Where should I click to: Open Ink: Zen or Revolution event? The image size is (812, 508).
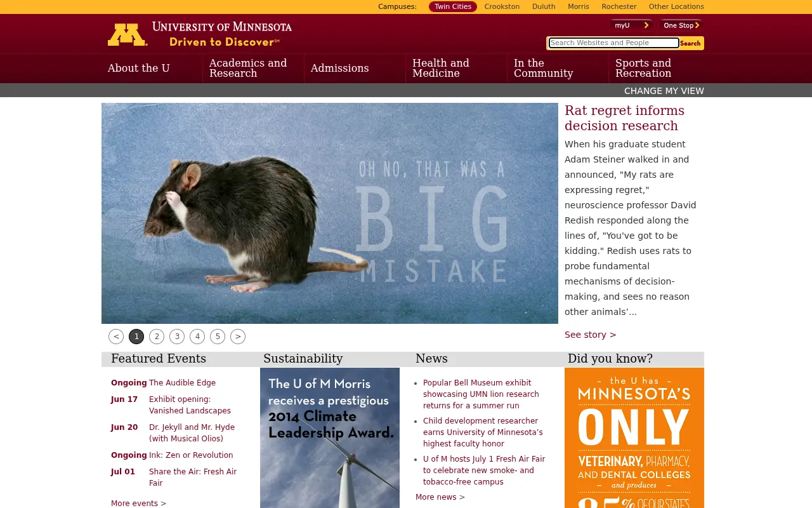(191, 455)
